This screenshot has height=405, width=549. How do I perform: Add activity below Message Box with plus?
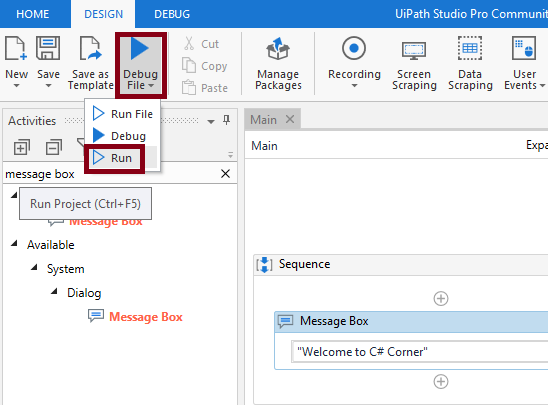tap(440, 382)
